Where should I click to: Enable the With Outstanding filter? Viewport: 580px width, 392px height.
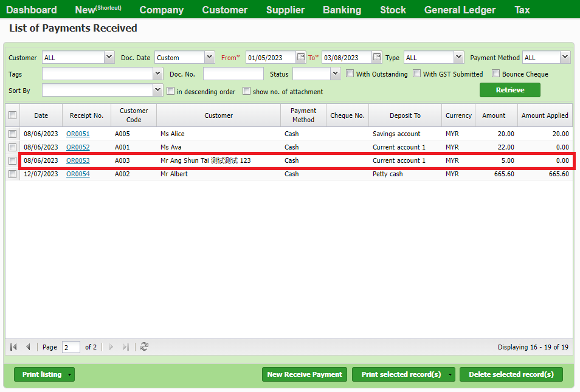(350, 74)
